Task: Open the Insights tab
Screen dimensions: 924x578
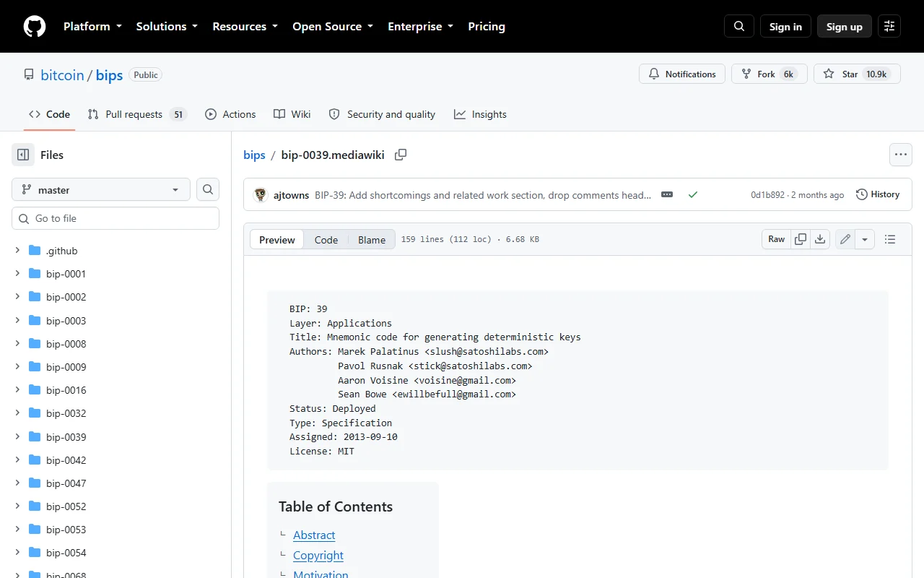Action: pos(480,114)
